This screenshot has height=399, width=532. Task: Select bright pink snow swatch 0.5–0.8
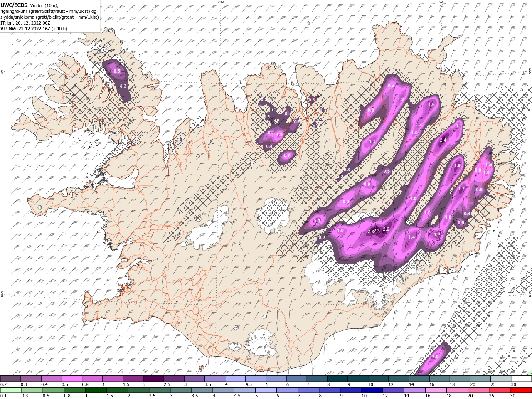click(x=72, y=379)
